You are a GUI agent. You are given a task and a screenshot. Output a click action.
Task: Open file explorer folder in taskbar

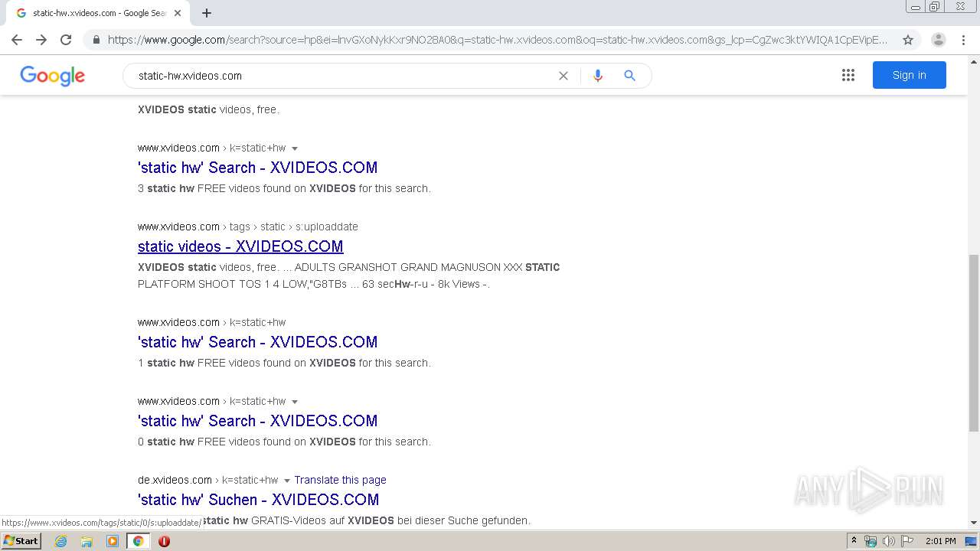[87, 541]
